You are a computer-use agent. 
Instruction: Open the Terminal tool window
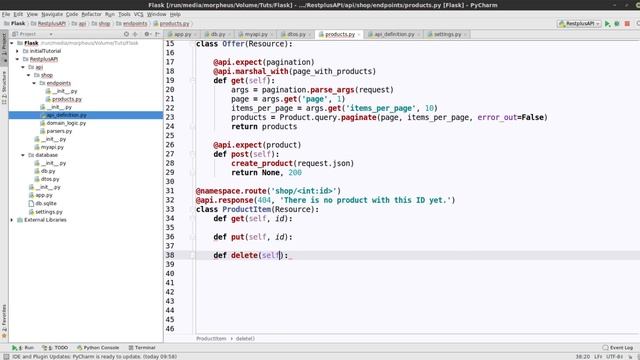142,348
